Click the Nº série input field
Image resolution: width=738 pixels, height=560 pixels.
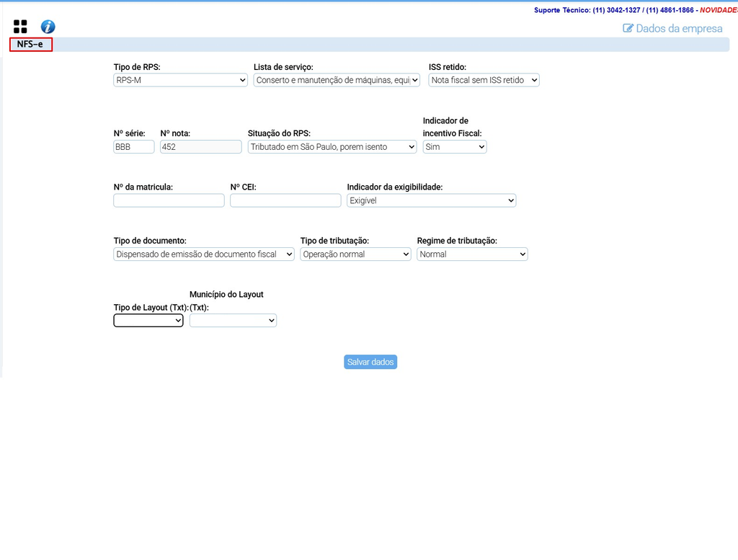(x=133, y=147)
